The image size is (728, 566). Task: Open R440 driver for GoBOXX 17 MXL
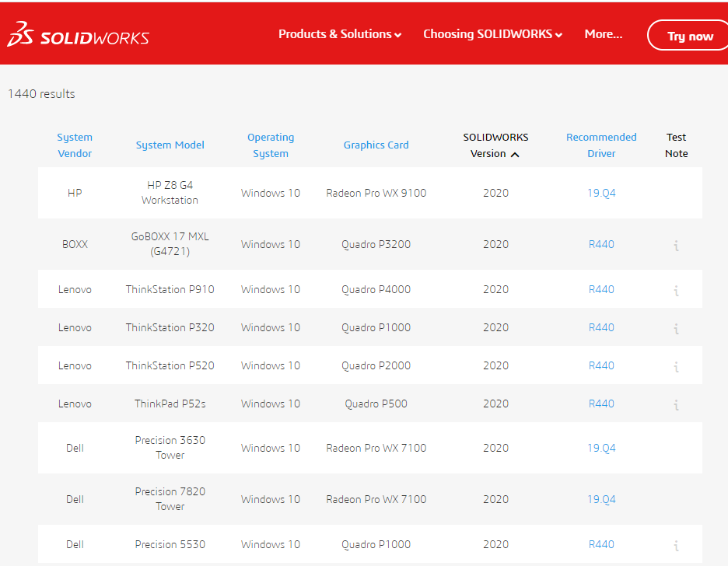click(601, 244)
